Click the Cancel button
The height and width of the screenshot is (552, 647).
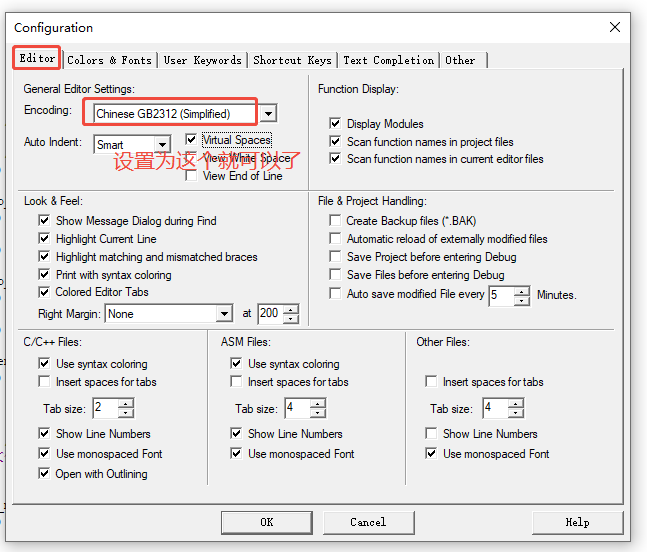(368, 523)
